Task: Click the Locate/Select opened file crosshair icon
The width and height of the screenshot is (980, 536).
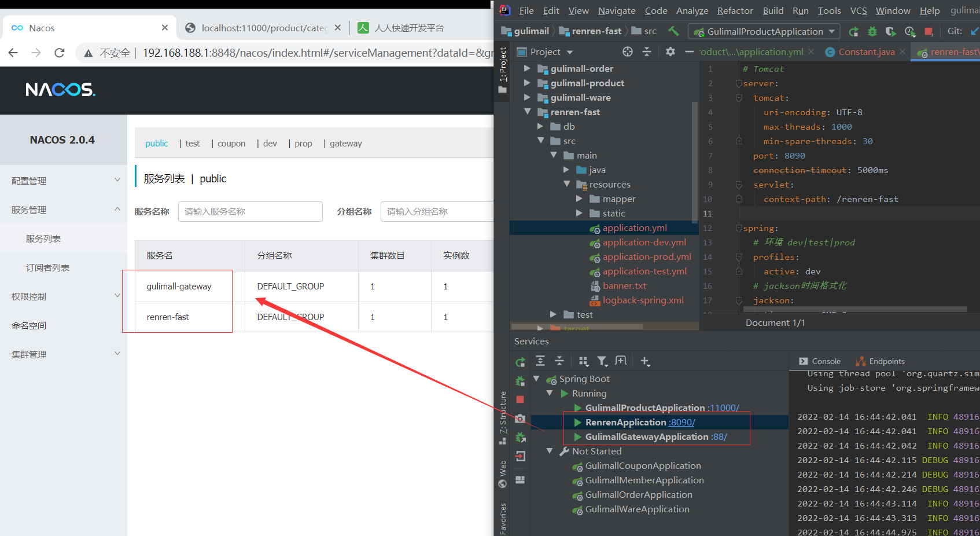Action: tap(628, 52)
